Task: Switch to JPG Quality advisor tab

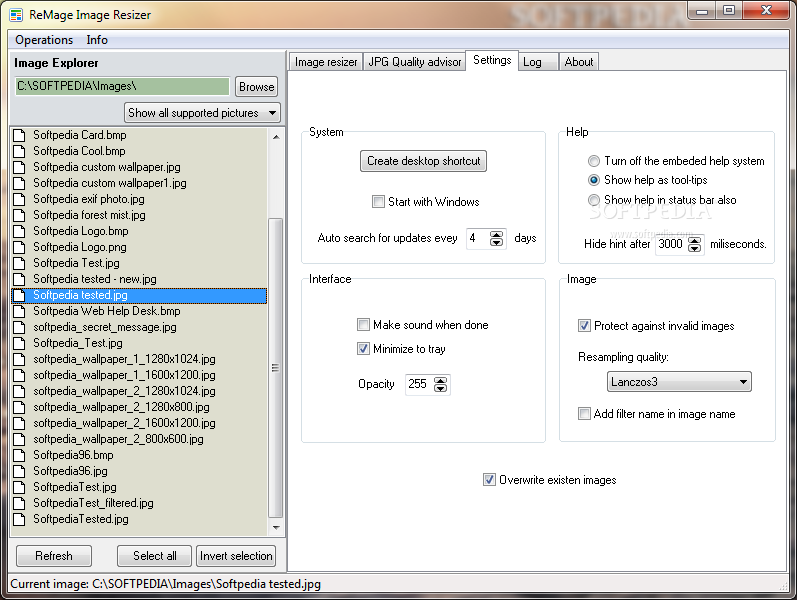Action: pyautogui.click(x=414, y=62)
